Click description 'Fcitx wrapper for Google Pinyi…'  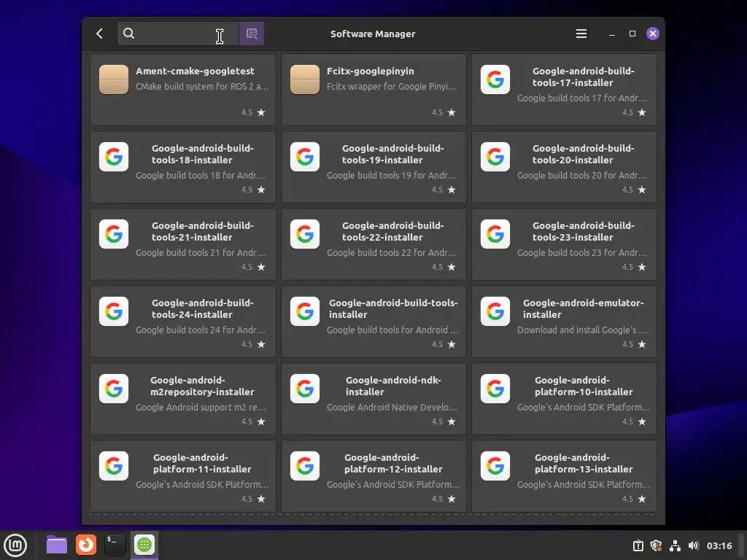pyautogui.click(x=392, y=87)
